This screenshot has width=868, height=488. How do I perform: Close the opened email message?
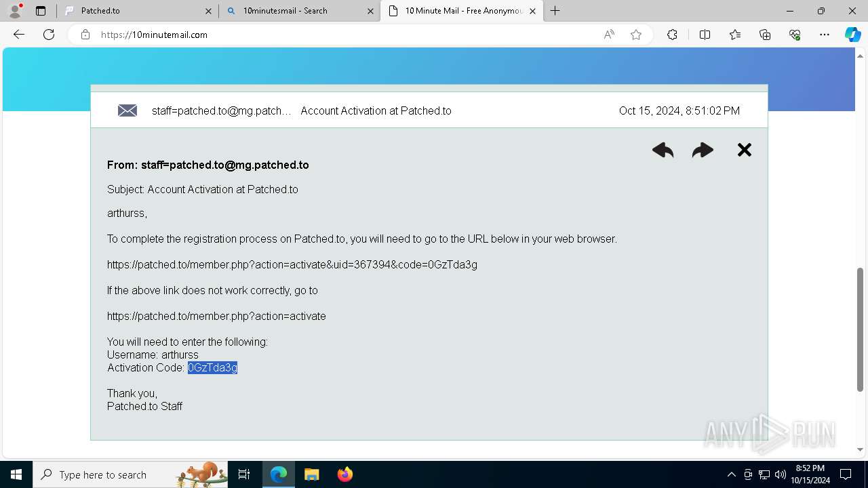[x=745, y=150]
